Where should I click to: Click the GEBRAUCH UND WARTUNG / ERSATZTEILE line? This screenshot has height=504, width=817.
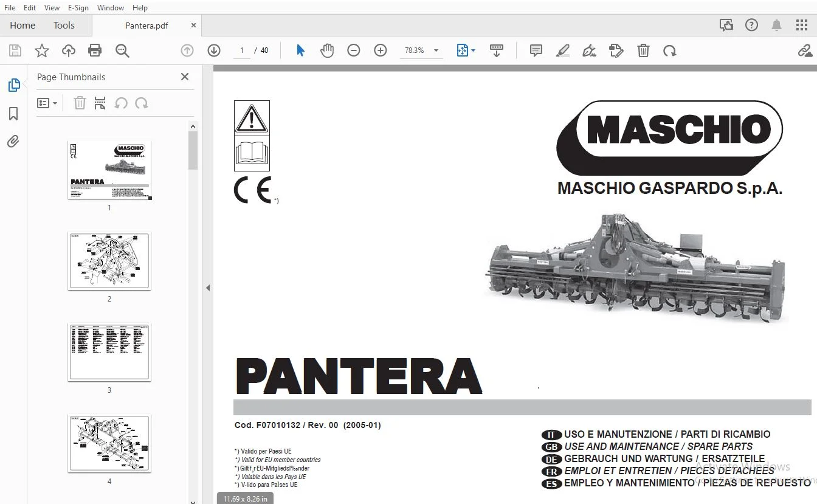[x=664, y=458]
